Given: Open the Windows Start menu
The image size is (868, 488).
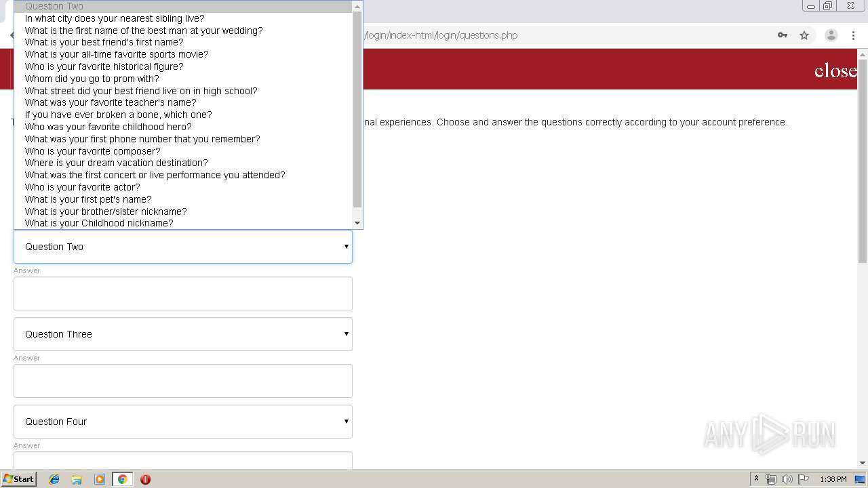Looking at the screenshot, I should point(19,479).
